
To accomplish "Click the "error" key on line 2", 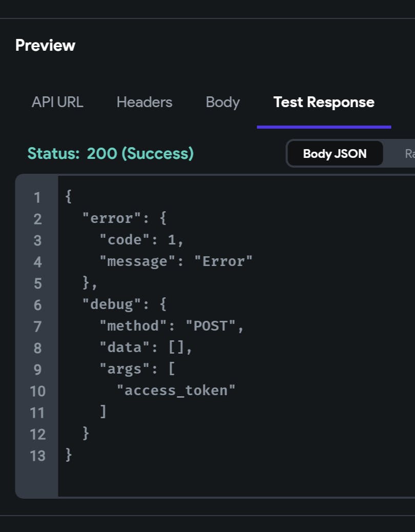I will 112,218.
